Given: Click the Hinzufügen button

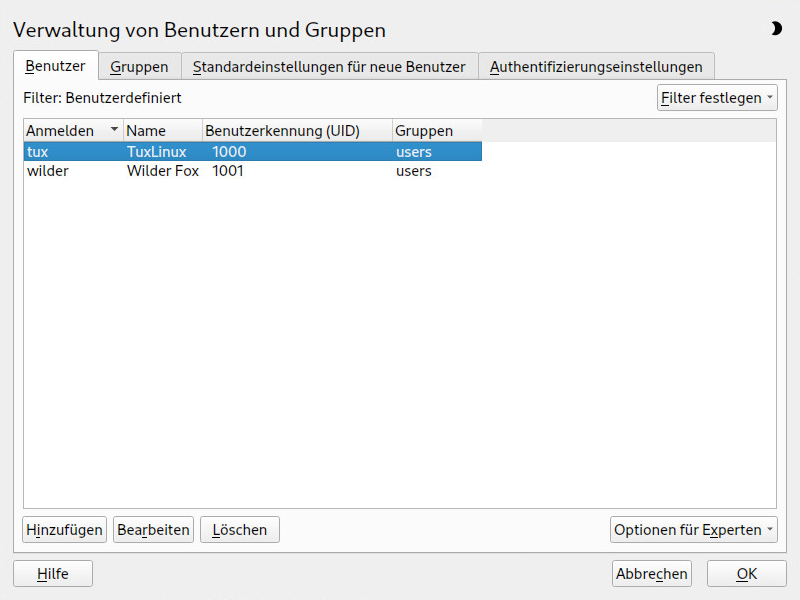Looking at the screenshot, I should click(64, 530).
